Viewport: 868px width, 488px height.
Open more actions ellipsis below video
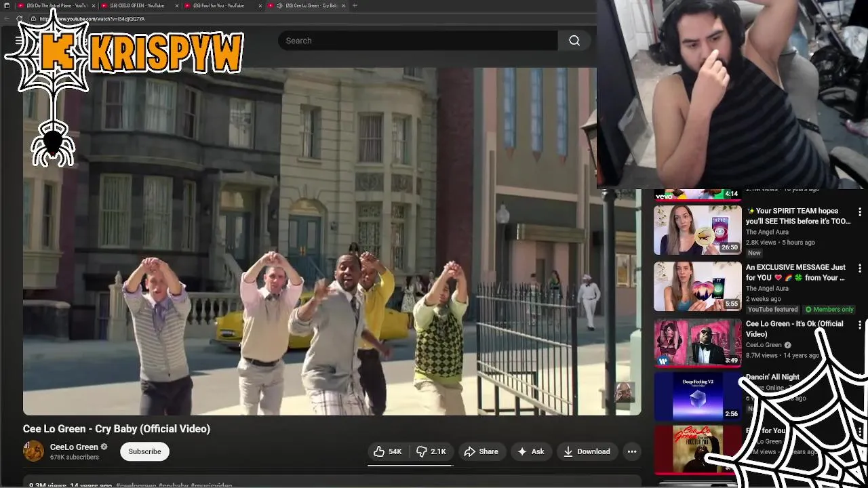coord(632,451)
